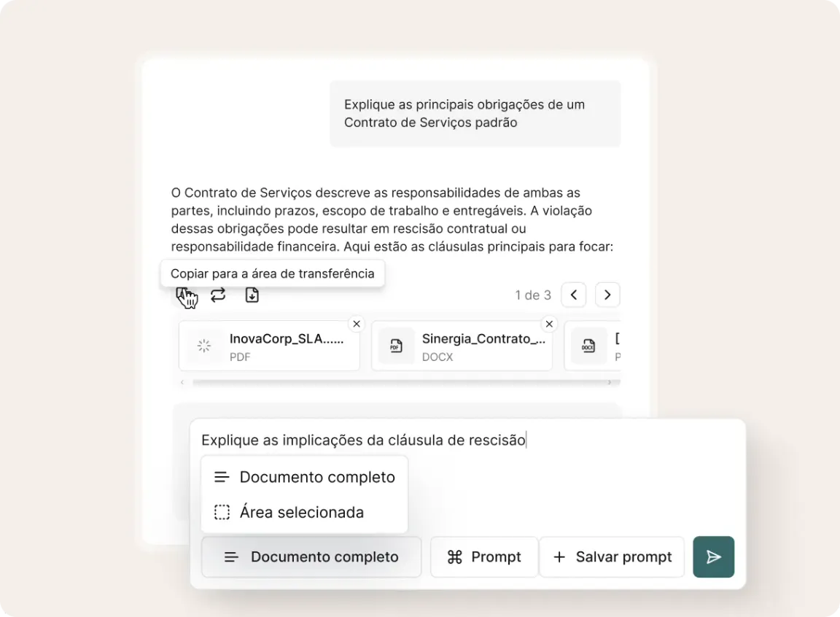Screen dimensions: 840x617
Task: Remove the Sinergia_Contrato DOCX attachment
Action: (549, 324)
